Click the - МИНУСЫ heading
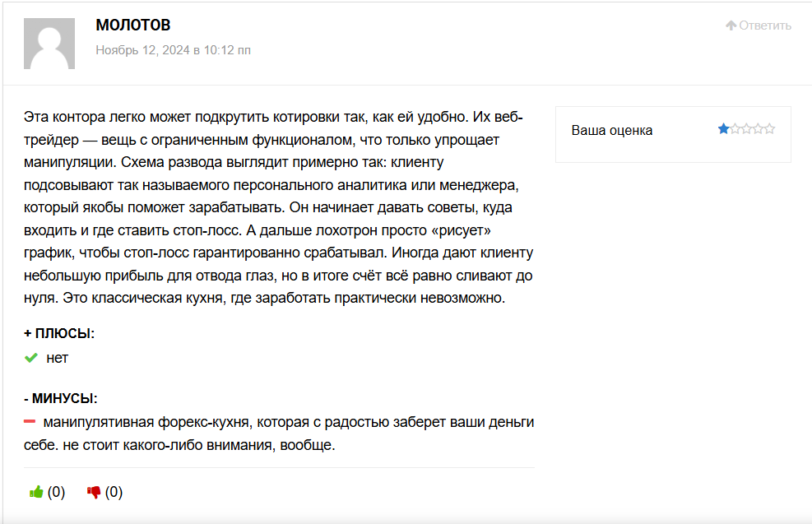 coord(61,398)
